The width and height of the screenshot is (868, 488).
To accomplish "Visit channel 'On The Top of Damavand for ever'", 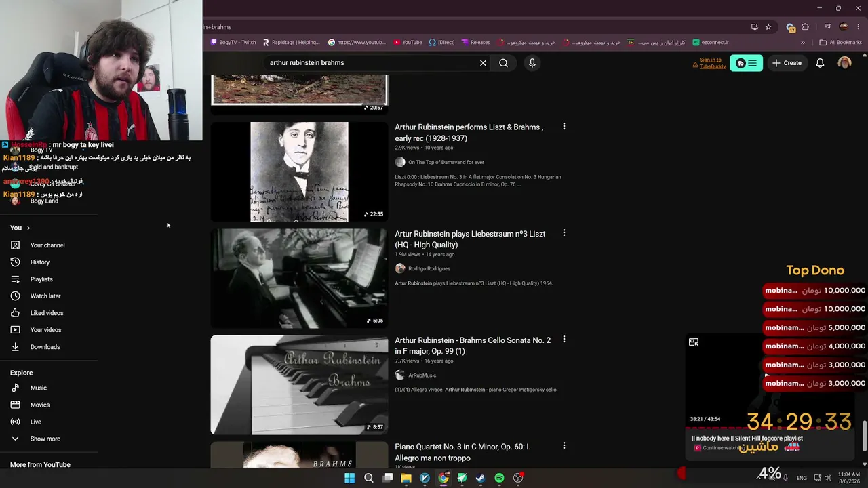I will (446, 163).
